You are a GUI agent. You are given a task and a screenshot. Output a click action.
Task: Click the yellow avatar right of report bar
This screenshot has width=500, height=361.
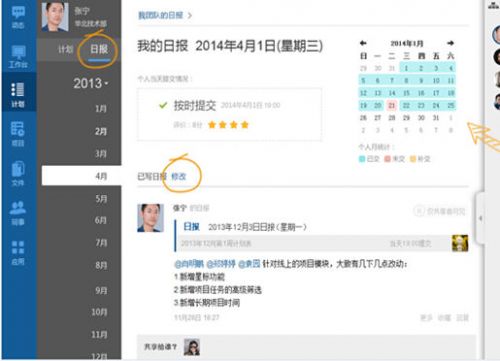[460, 243]
